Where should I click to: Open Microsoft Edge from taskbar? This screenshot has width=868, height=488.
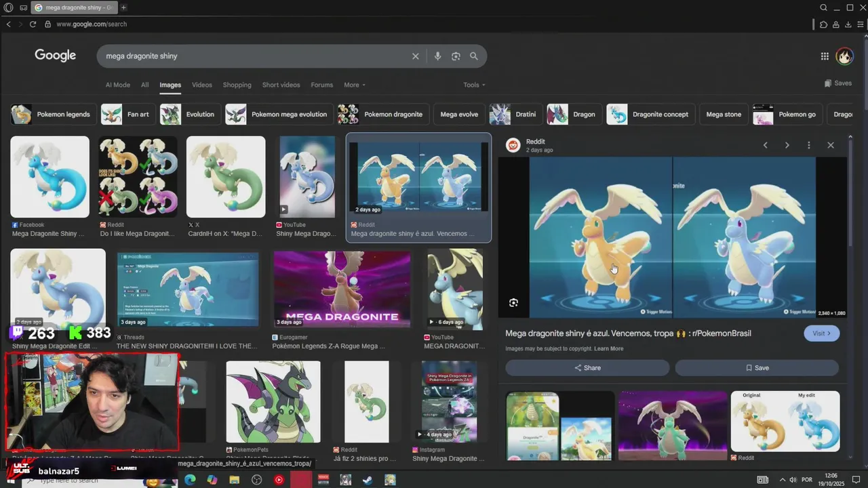pos(190,480)
